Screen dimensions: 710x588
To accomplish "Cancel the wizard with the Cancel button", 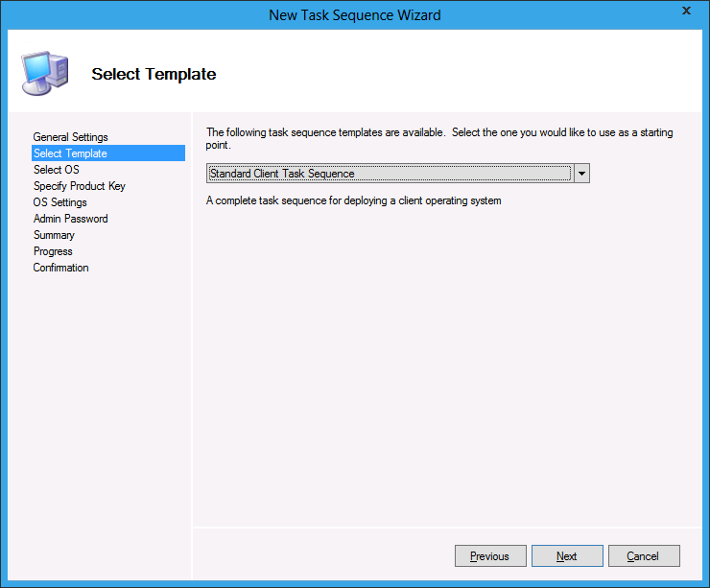I will [x=643, y=556].
